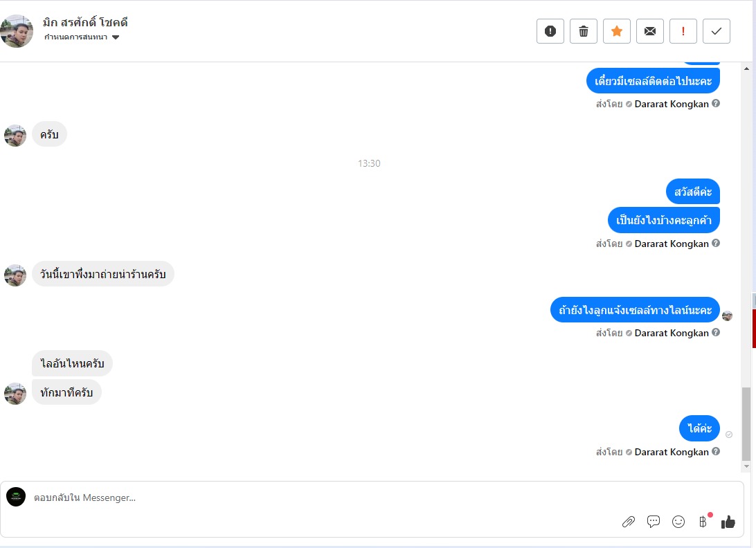Click the page avatar beside reply box

[16, 497]
